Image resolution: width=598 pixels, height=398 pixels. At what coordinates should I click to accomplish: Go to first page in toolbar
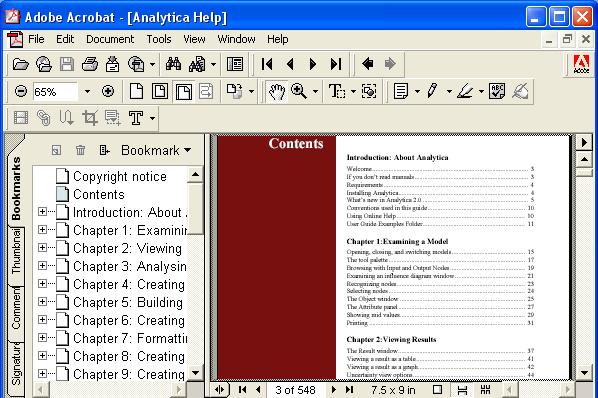(x=267, y=64)
